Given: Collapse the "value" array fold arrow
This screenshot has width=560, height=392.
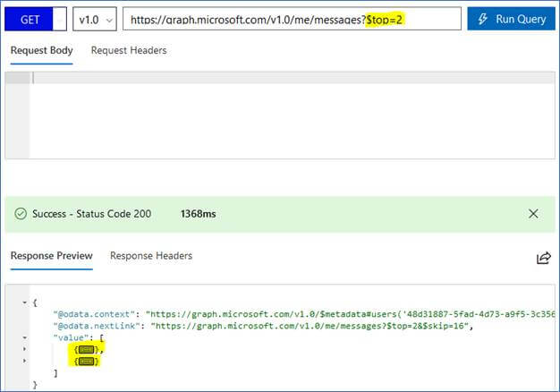Looking at the screenshot, I should pos(24,338).
